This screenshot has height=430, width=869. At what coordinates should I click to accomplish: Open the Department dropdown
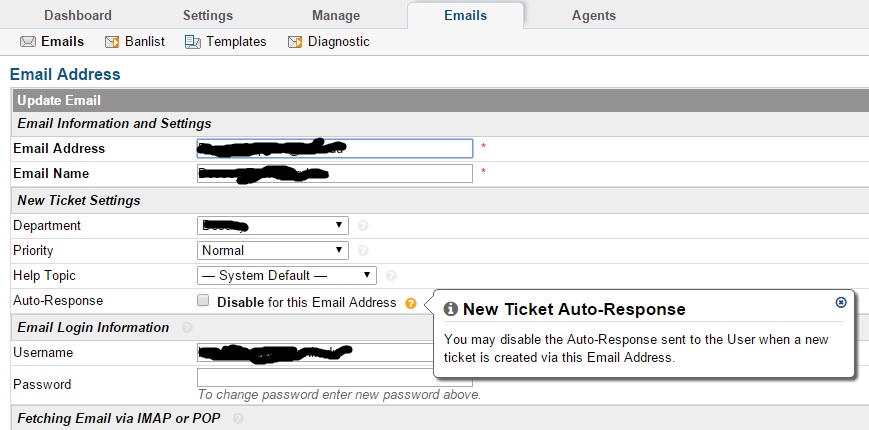(273, 226)
